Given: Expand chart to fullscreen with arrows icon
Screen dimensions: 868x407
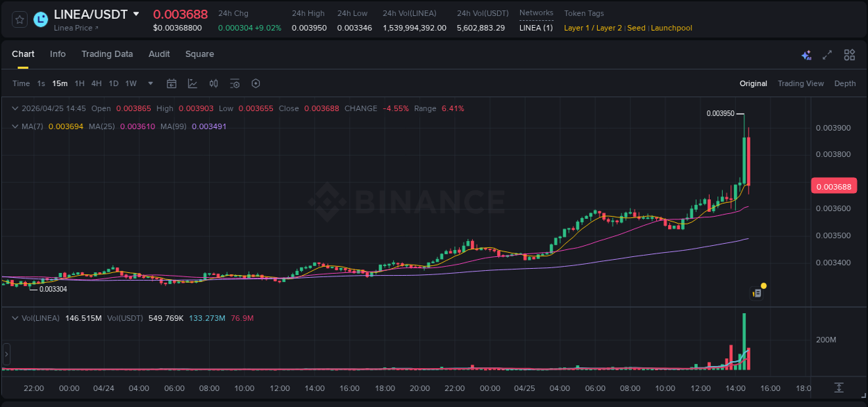Looking at the screenshot, I should tap(827, 55).
